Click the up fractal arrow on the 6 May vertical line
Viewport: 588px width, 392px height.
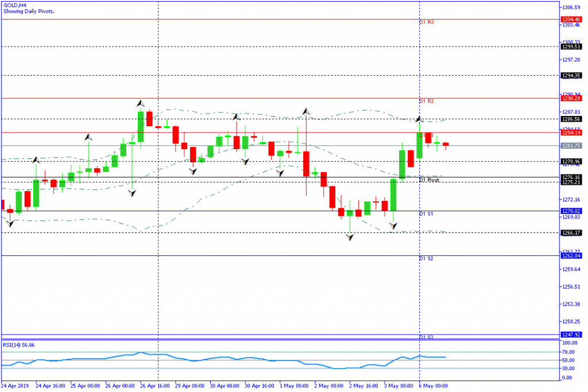click(x=419, y=119)
